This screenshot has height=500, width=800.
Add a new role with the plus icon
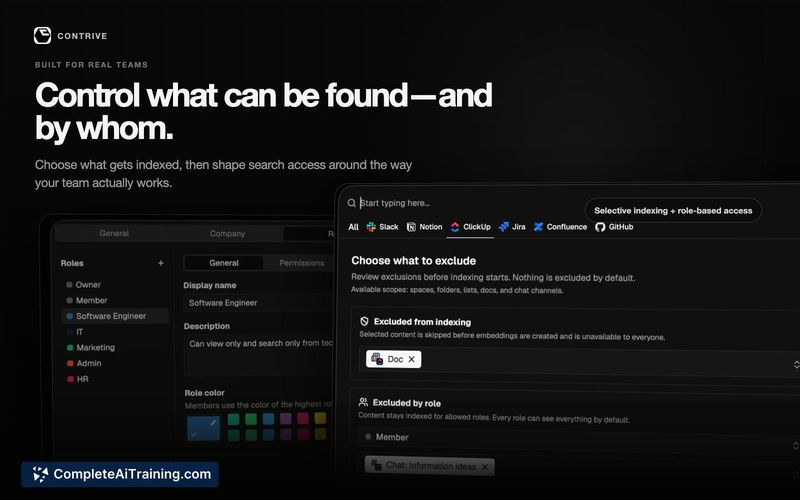(161, 263)
